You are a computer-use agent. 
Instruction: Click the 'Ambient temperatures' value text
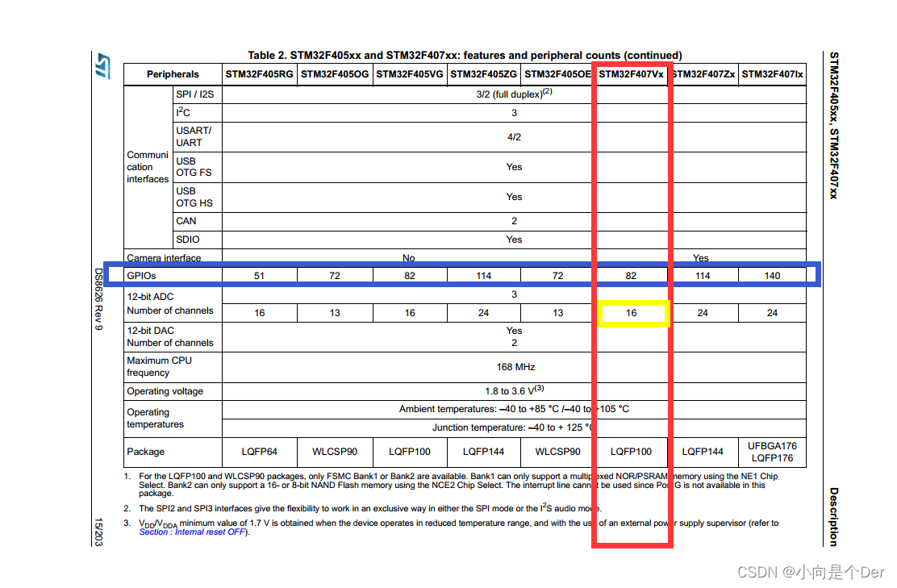tap(514, 409)
